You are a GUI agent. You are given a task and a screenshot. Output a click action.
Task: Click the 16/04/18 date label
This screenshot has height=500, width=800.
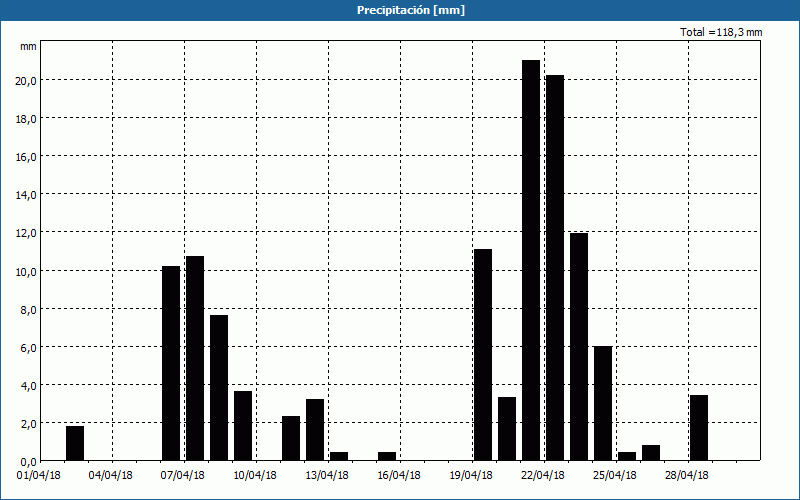pyautogui.click(x=398, y=476)
